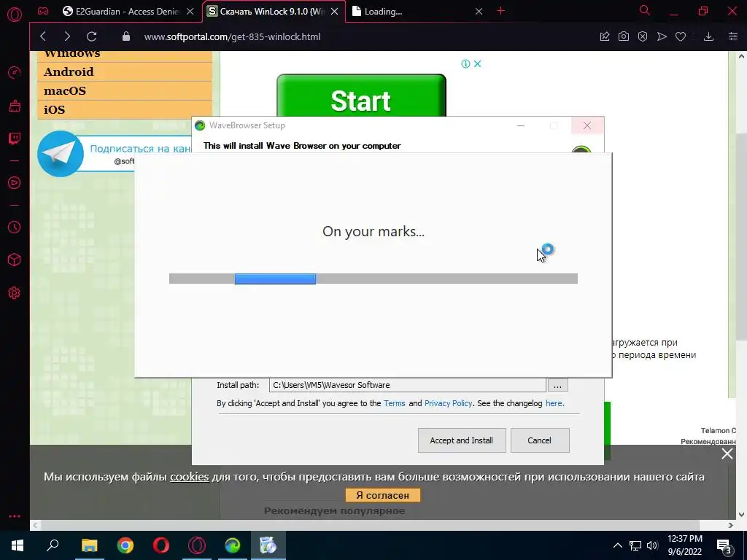Image resolution: width=747 pixels, height=560 pixels.
Task: Click Cancel in WaveBrowser Setup
Action: click(540, 440)
